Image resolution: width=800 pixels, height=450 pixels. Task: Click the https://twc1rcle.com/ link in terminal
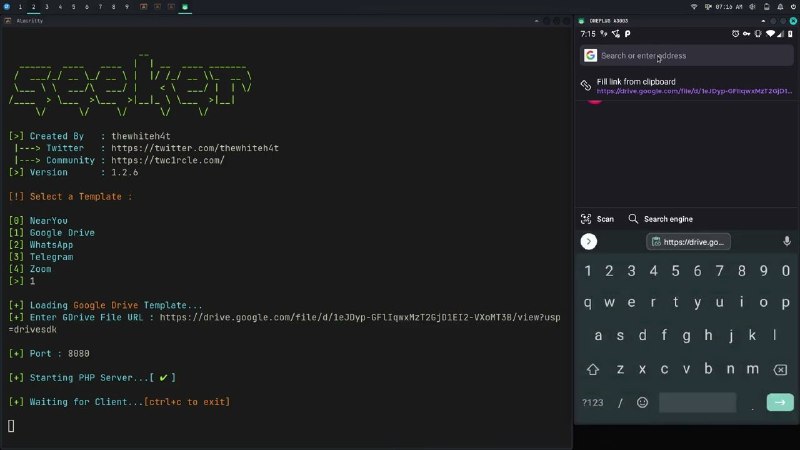(x=168, y=160)
